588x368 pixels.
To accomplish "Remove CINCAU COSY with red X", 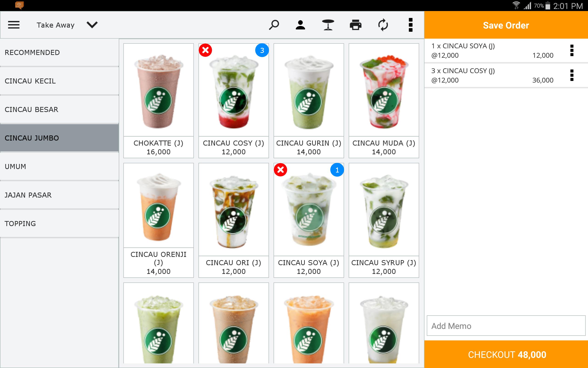I will (205, 50).
